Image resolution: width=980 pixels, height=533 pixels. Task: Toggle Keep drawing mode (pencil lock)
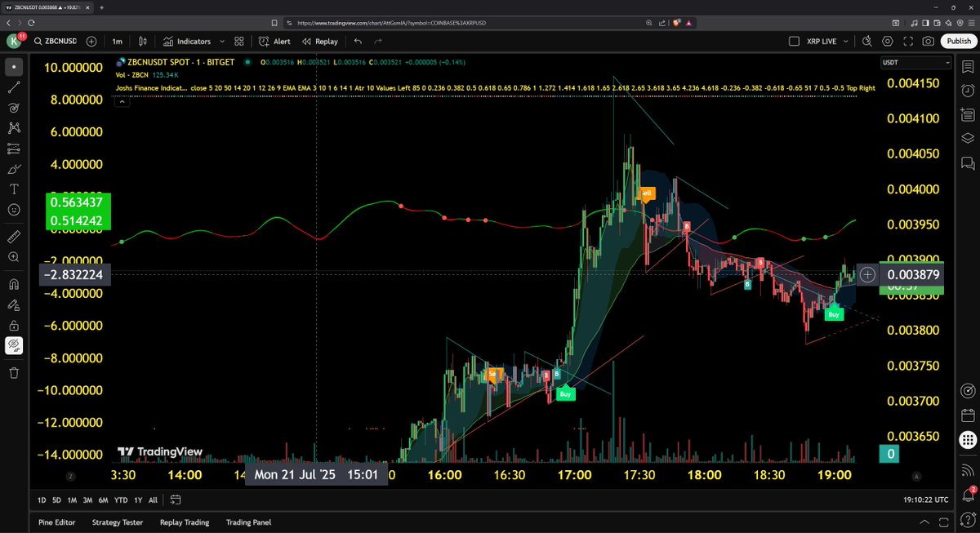(x=14, y=305)
